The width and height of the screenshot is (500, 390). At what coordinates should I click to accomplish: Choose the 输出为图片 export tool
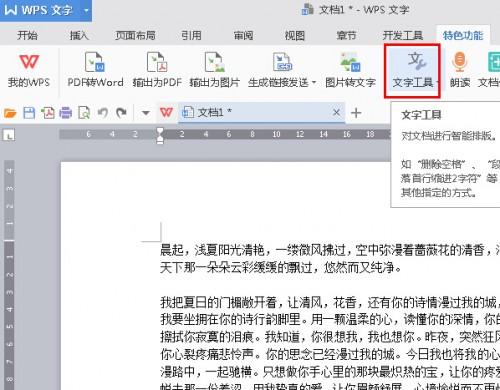(x=214, y=71)
